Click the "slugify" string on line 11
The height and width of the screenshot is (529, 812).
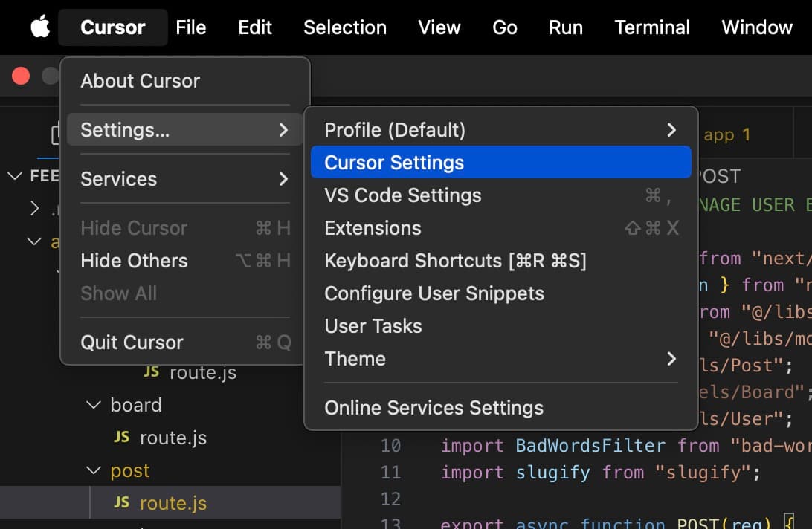pyautogui.click(x=703, y=473)
